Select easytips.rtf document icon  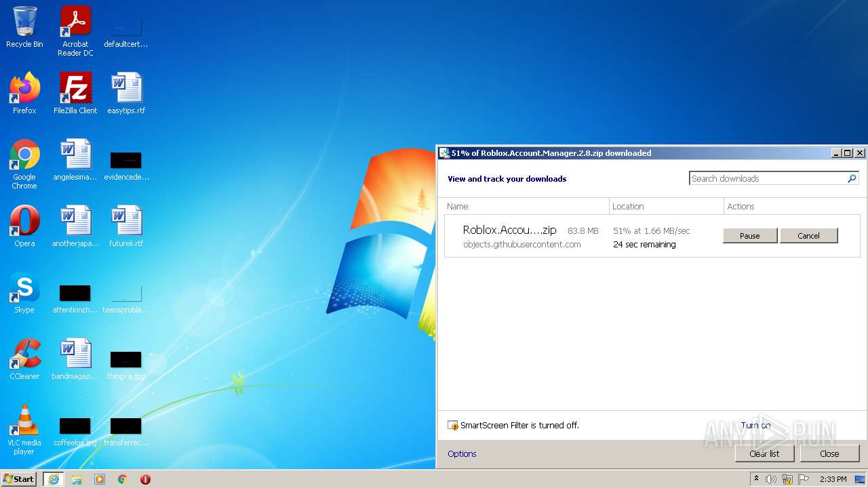(126, 94)
